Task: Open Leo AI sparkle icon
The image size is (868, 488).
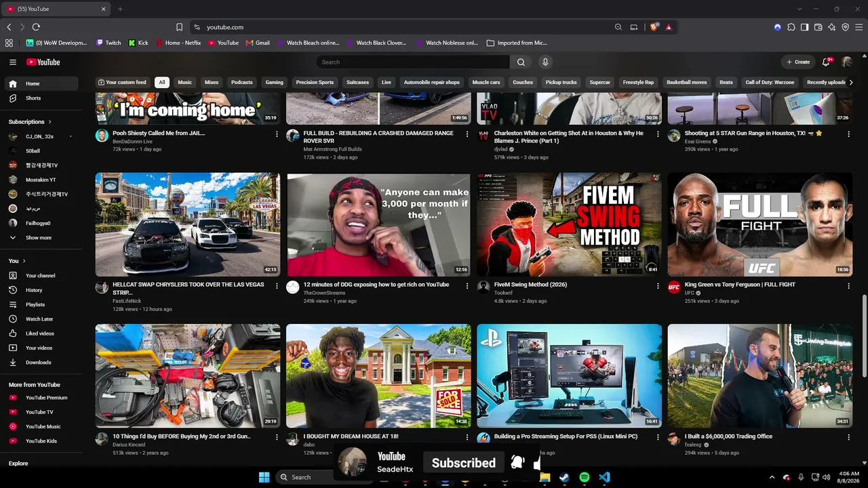Action: [x=831, y=27]
